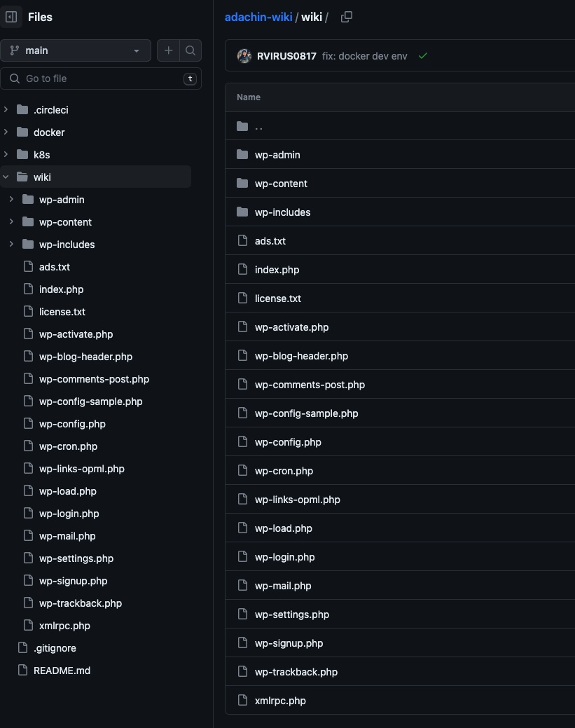
Task: Expand the .circleci folder in tree
Action: 6,110
